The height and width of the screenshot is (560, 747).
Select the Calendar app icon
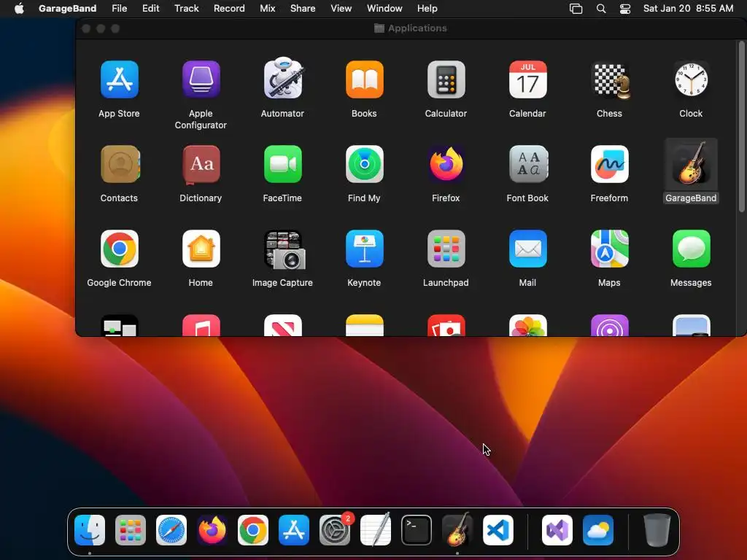point(528,79)
